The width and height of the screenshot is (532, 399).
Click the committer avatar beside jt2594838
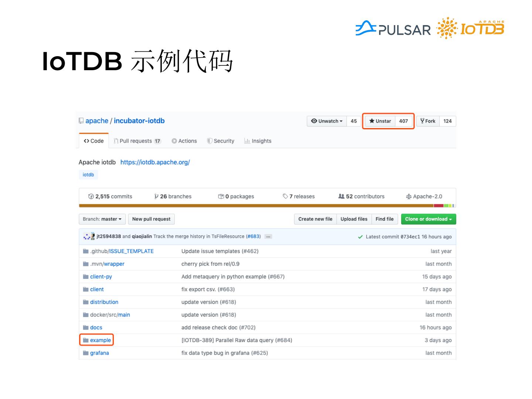click(x=89, y=236)
